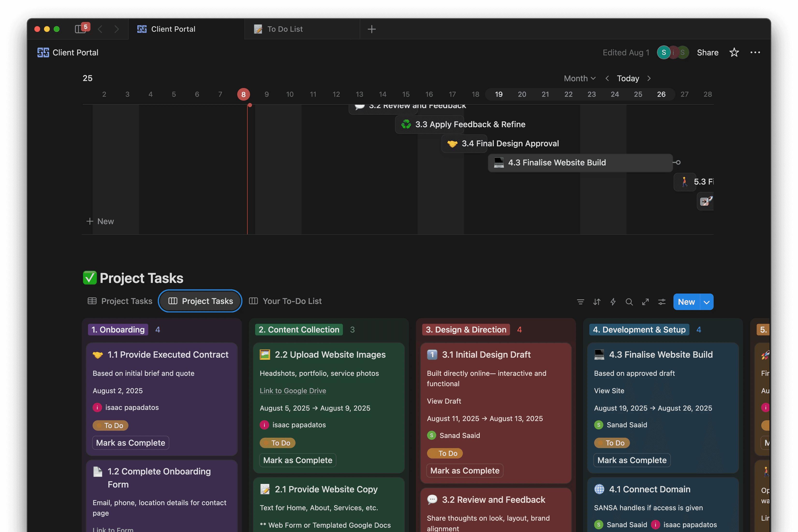Expand the dropdown arrow beside New button
The height and width of the screenshot is (532, 798).
point(706,302)
